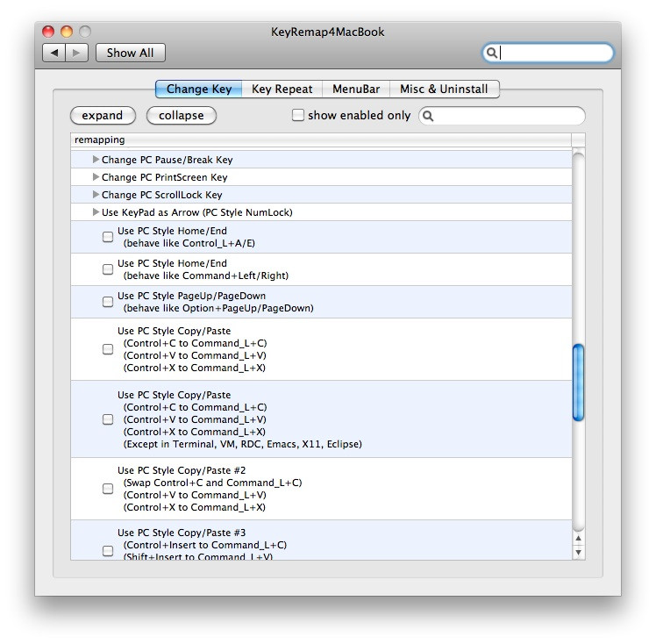The height and width of the screenshot is (644, 656).
Task: Close the KeyRemap4MacBook window
Action: coord(48,32)
